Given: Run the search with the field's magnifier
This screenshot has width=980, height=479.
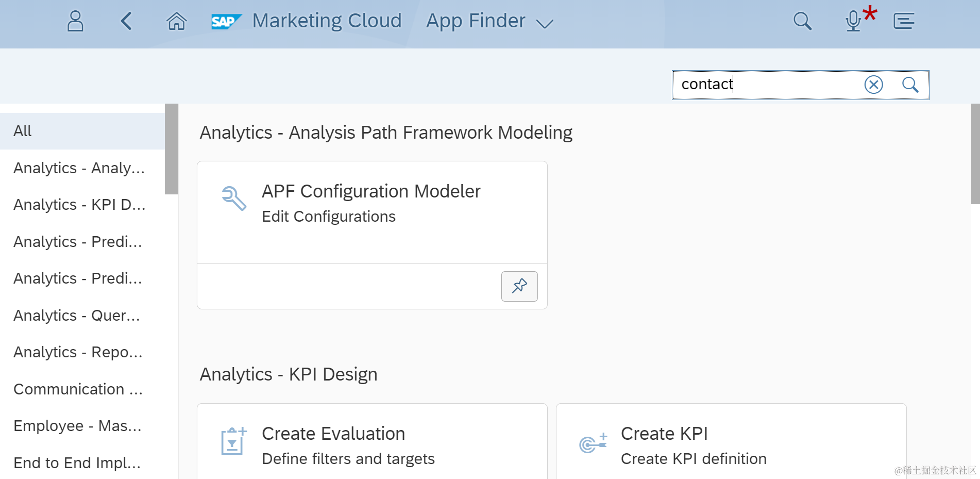Looking at the screenshot, I should tap(910, 85).
